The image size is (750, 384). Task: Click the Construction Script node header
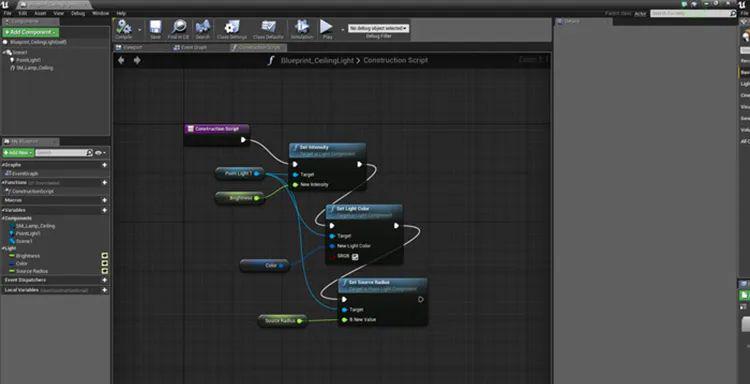click(x=217, y=129)
